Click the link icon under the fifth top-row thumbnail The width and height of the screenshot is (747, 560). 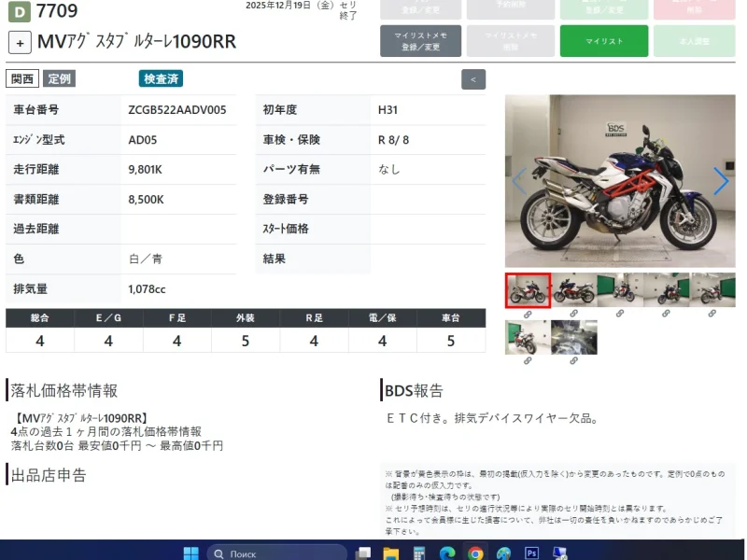(x=712, y=314)
